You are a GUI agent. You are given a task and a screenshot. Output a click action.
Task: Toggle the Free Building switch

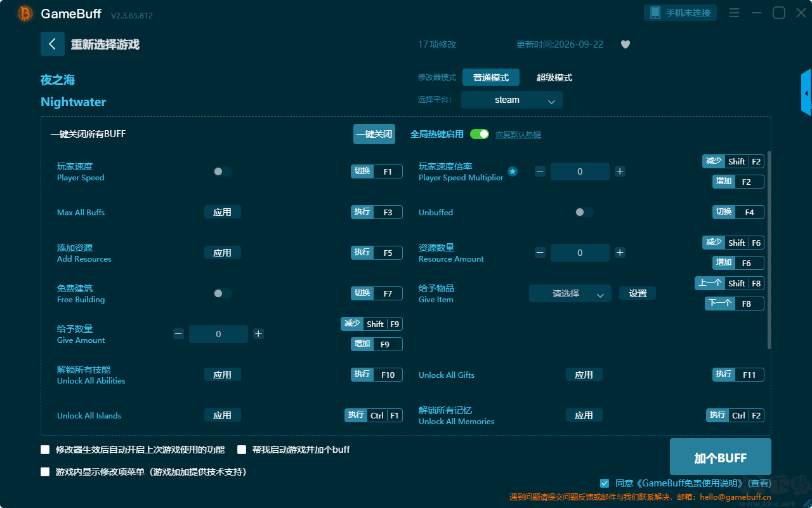[x=223, y=293]
